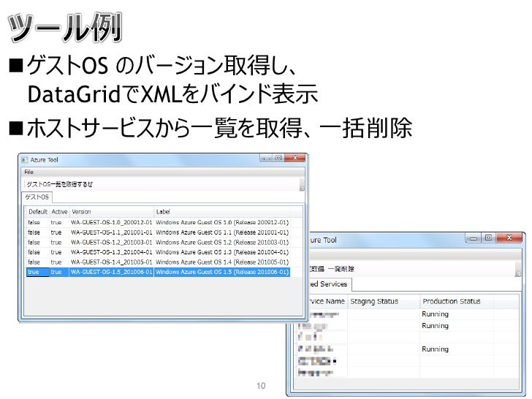Image resolution: width=532 pixels, height=399 pixels.
Task: Sort by the Version column header
Action: 112,212
